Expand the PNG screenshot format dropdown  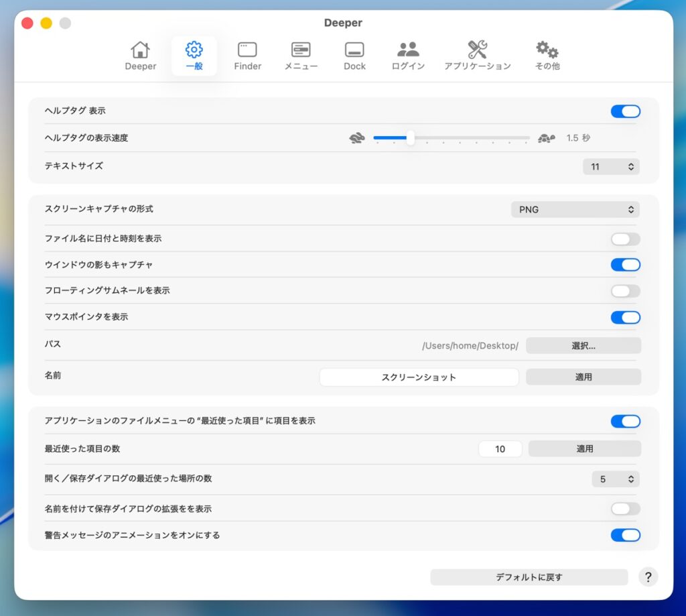[575, 210]
